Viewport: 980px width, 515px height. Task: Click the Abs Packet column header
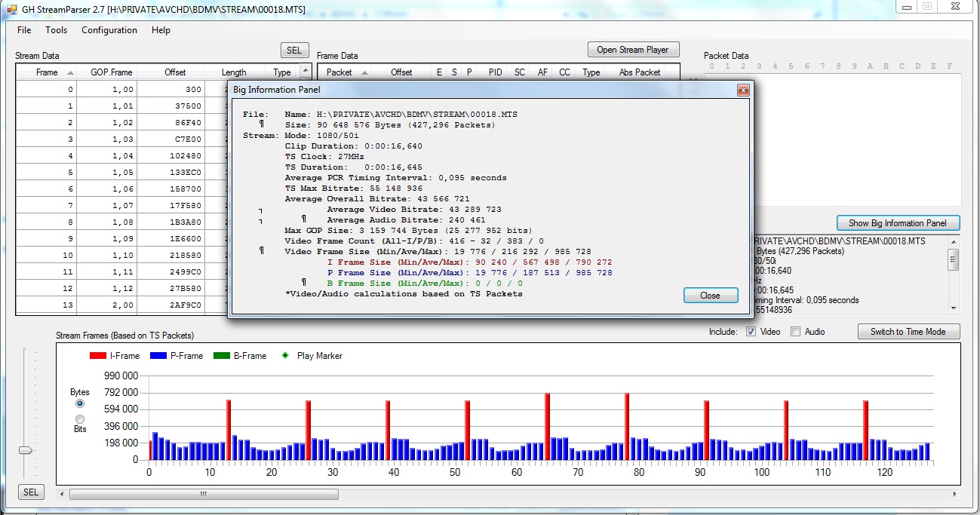click(x=640, y=72)
